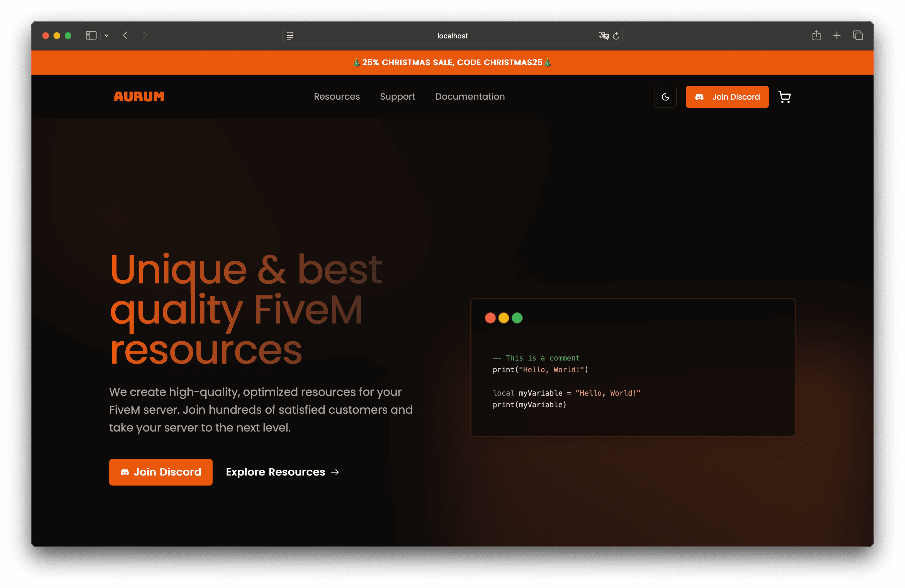Click the '-- This is a comment' line
The height and width of the screenshot is (588, 905).
[x=536, y=358]
